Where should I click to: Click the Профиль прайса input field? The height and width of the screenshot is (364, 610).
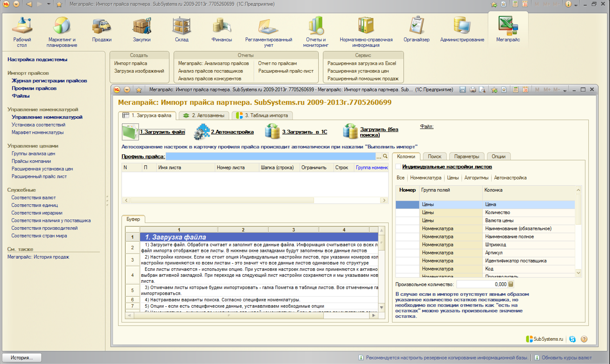[x=270, y=156]
